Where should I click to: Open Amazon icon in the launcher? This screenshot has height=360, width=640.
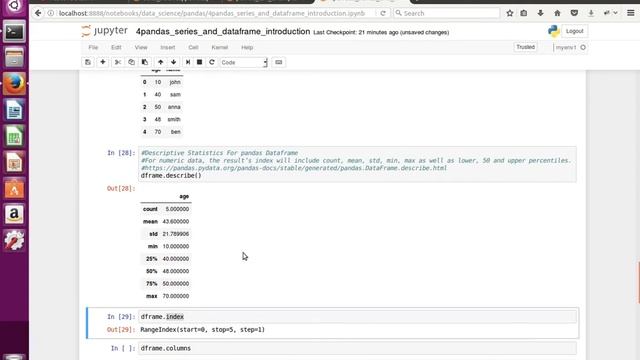[x=14, y=214]
